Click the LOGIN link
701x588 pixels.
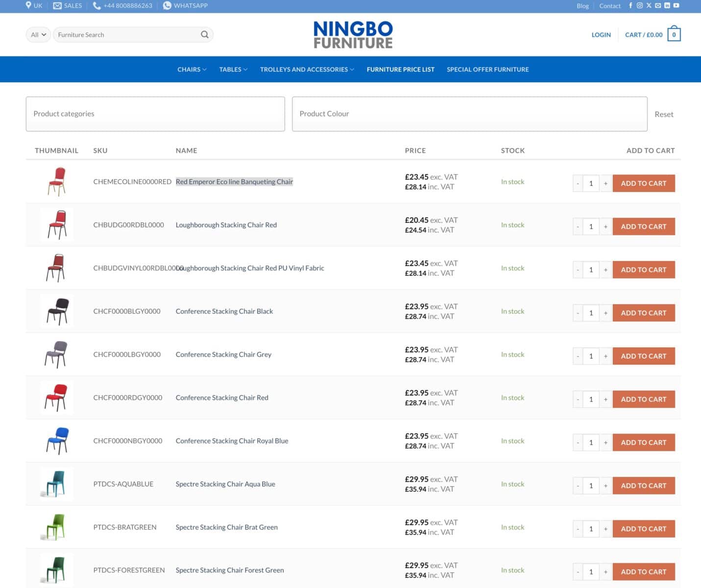[601, 35]
